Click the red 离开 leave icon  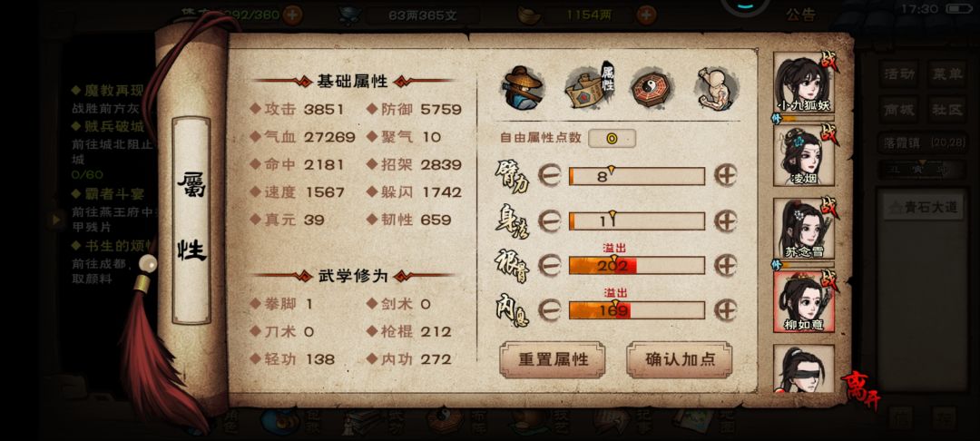tap(860, 389)
